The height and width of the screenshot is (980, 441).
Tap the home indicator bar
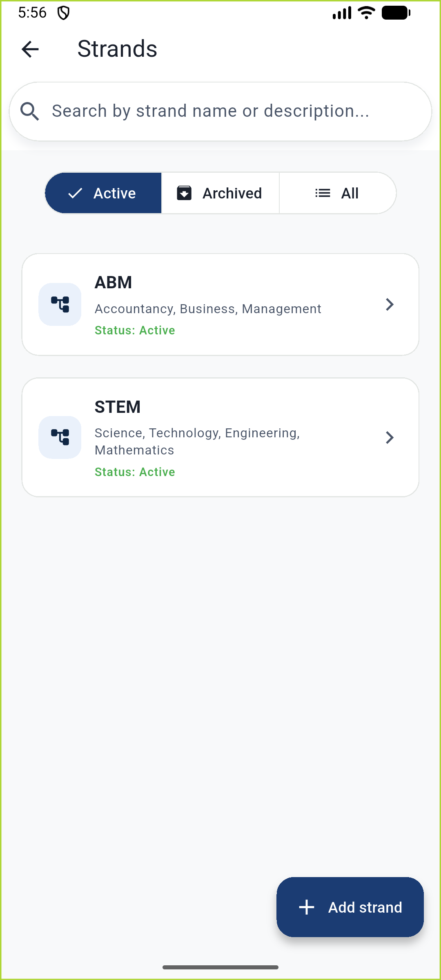(x=220, y=967)
